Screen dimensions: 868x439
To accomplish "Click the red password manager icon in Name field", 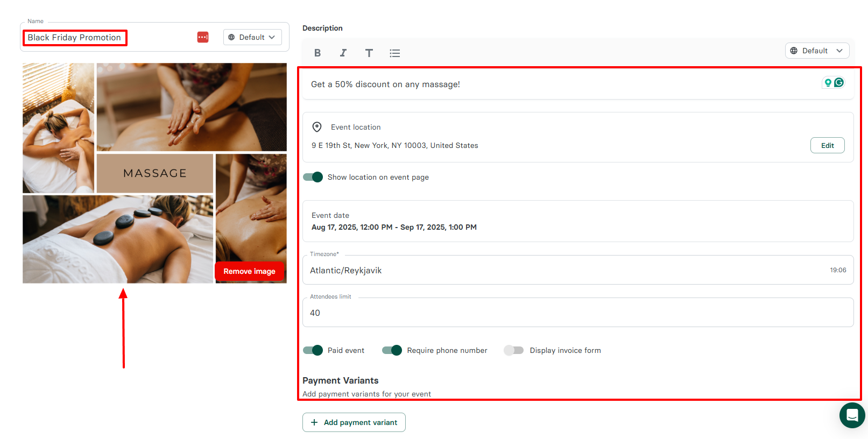I will (203, 37).
